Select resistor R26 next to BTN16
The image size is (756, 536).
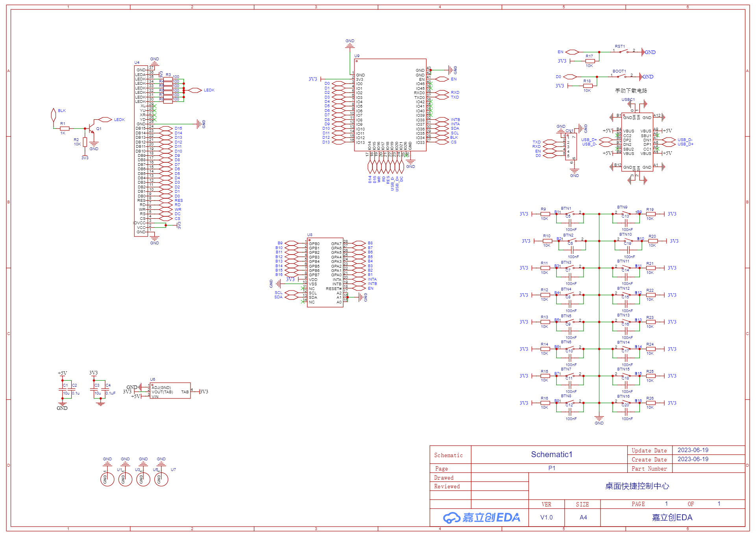651,403
